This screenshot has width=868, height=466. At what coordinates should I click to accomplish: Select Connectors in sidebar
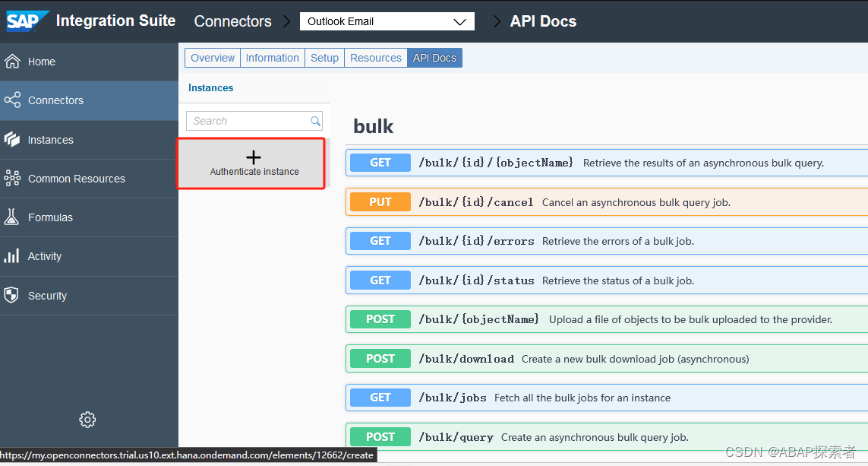click(x=89, y=100)
